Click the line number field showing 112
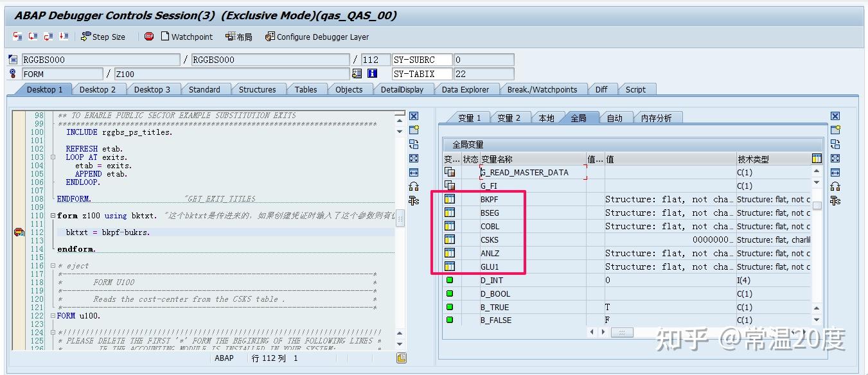Image resolution: width=868 pixels, height=375 pixels. tap(375, 60)
